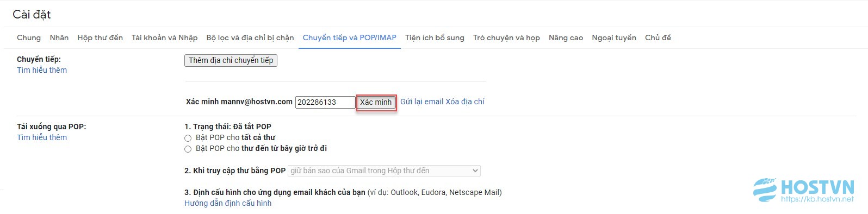Select Bật POP cho thư đến từ bây giờ
868x214 pixels.
tap(188, 149)
